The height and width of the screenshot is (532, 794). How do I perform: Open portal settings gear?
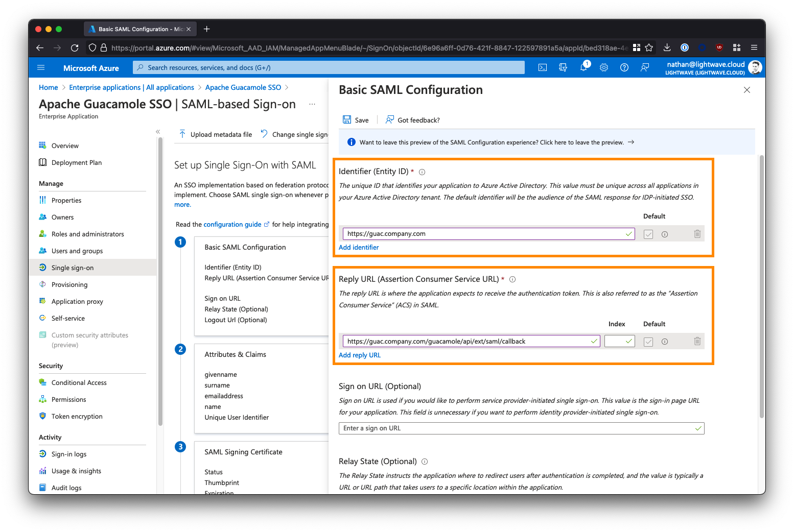pos(604,67)
